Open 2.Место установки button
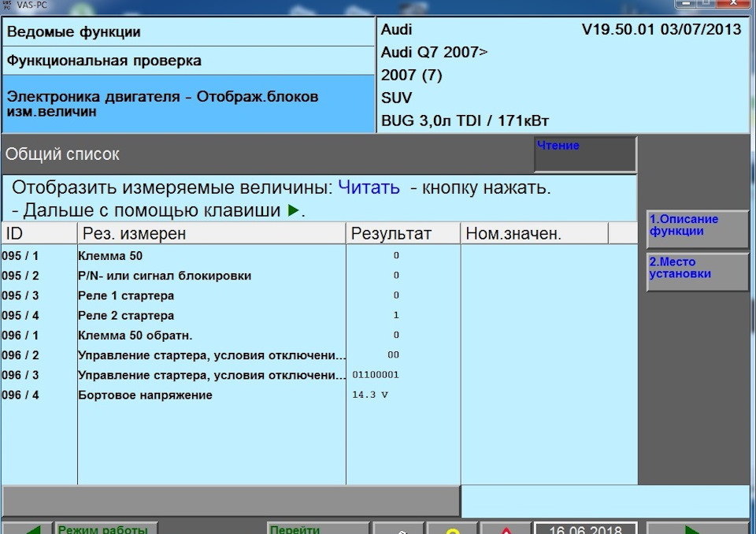Viewport: 756px width, 534px height. 697,271
